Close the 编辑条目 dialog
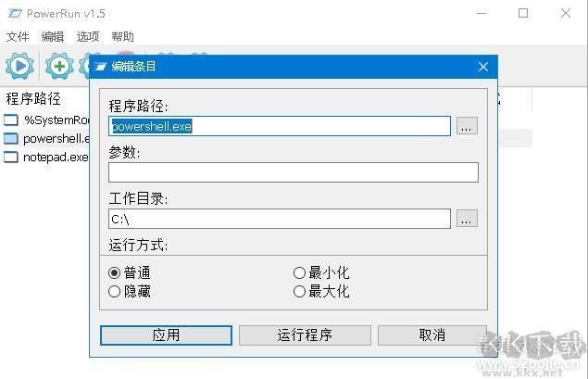Viewport: 588px width, 379px height. 482,67
